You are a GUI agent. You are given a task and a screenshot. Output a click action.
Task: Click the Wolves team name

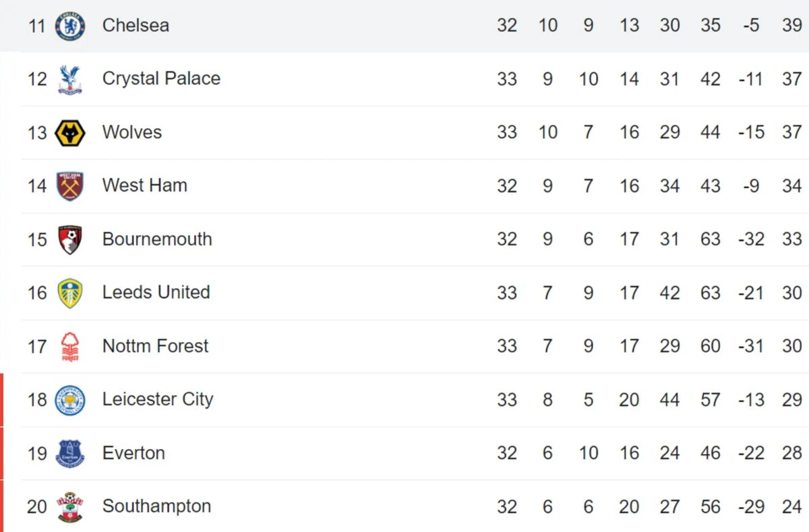click(x=131, y=132)
